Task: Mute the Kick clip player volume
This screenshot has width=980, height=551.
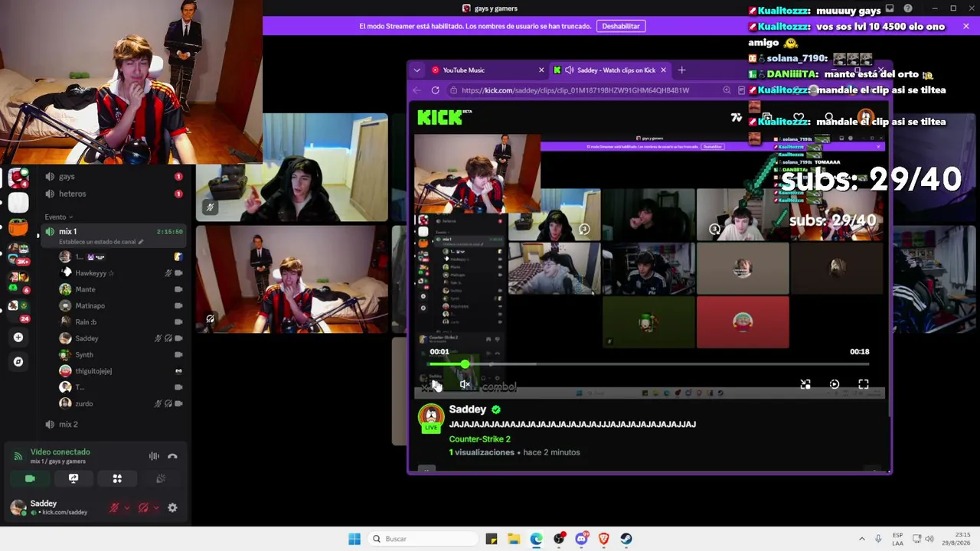Action: coord(465,384)
